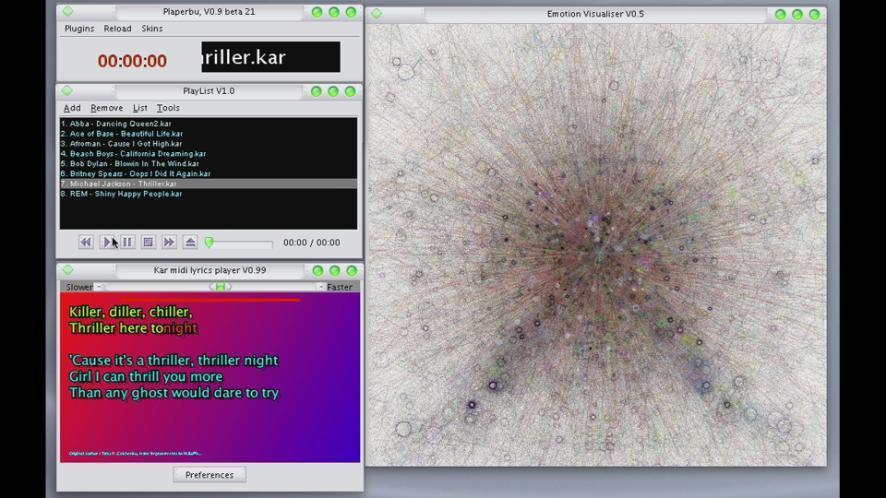Pause the song with the pause button
886x498 pixels.
click(x=127, y=242)
